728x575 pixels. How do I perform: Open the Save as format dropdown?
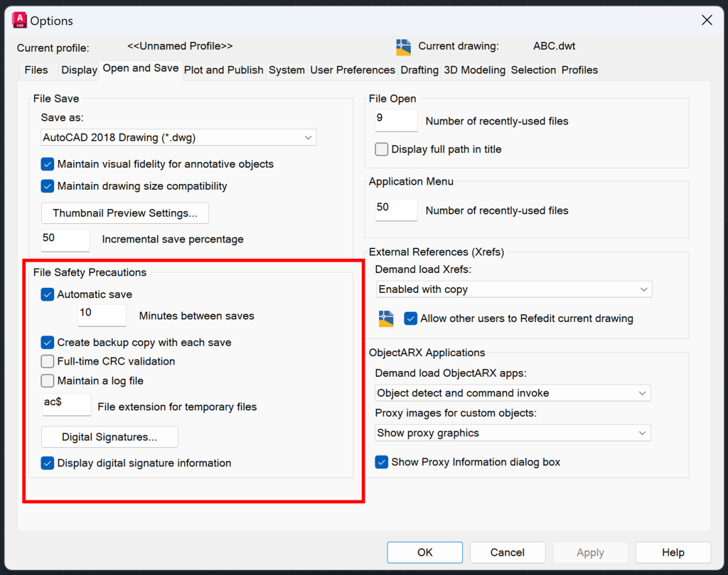(x=308, y=137)
